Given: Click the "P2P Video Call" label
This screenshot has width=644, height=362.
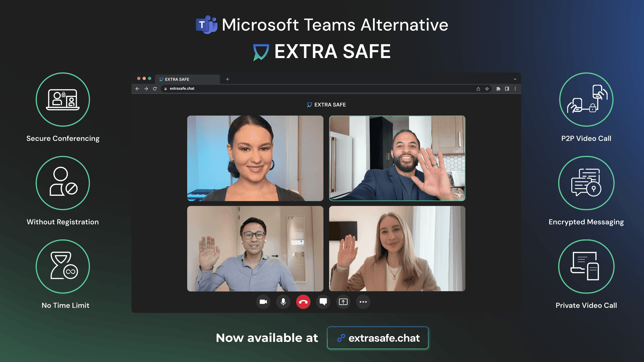Looking at the screenshot, I should point(586,138).
